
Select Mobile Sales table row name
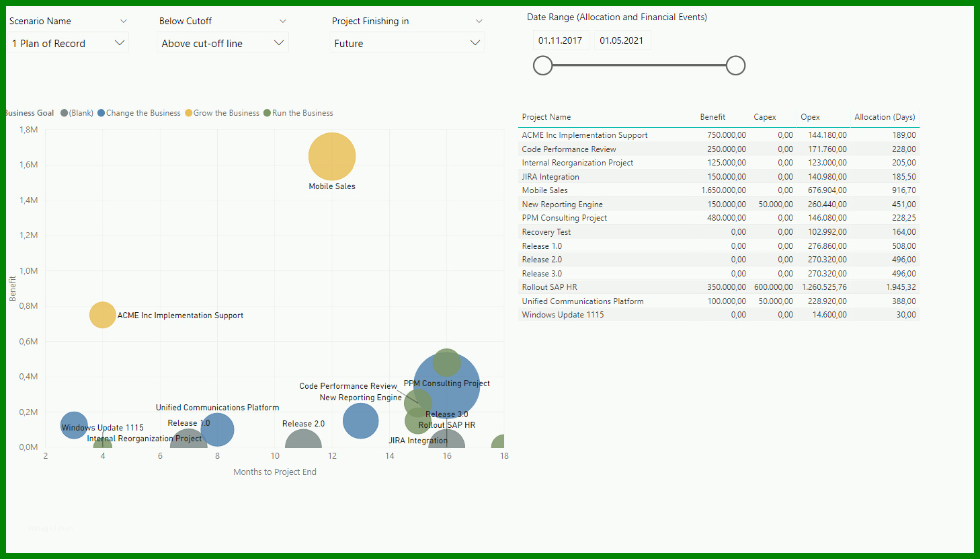point(544,190)
